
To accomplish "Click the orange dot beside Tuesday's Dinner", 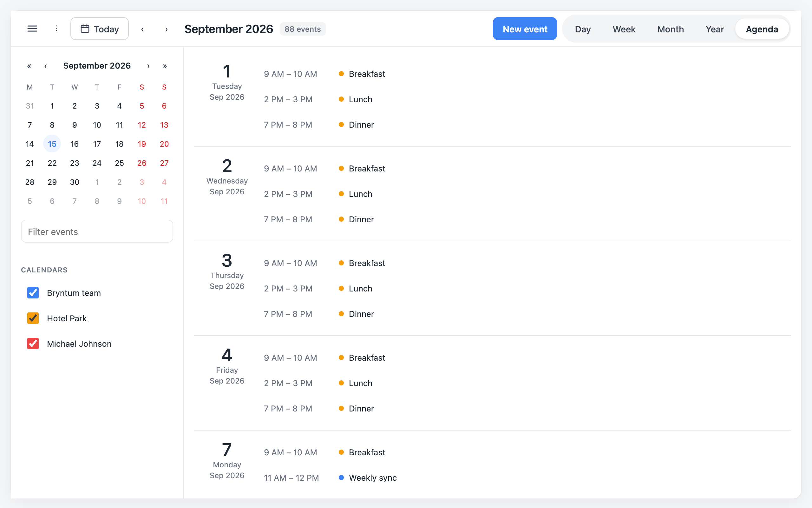I will coord(341,125).
